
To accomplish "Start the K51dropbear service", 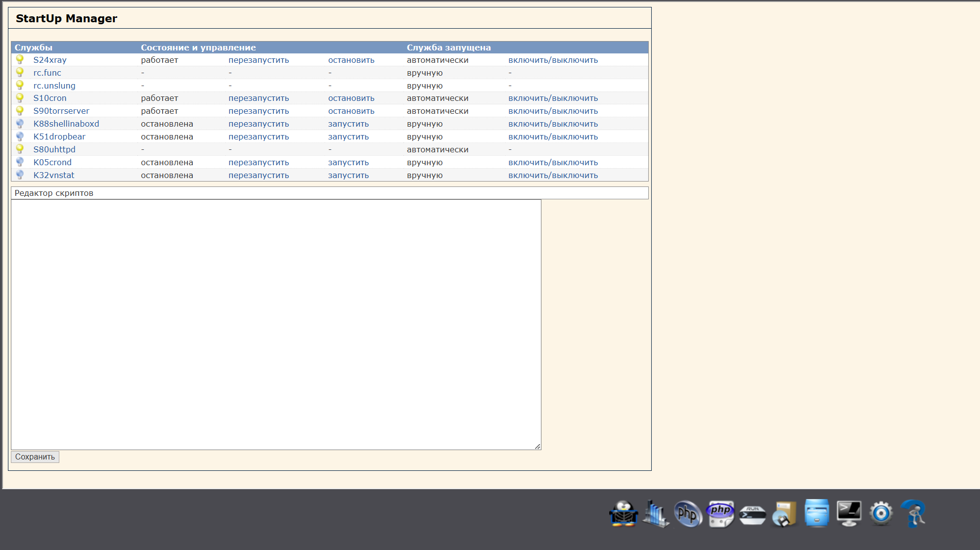I will click(x=348, y=137).
